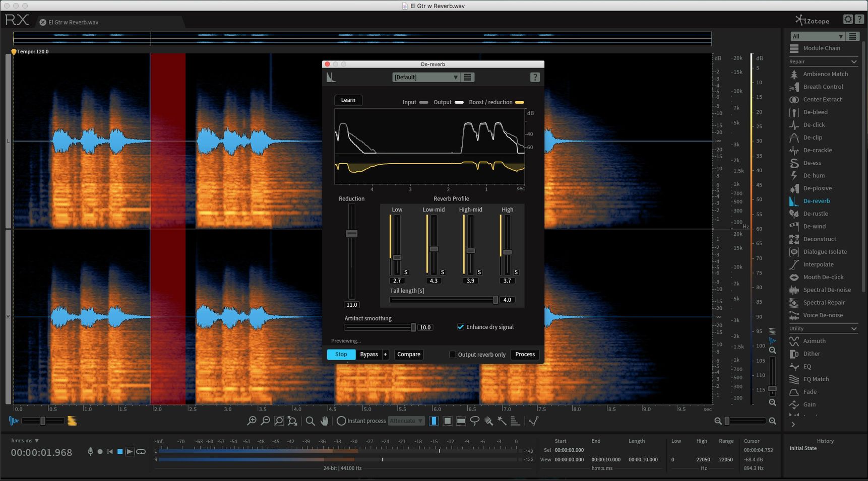Viewport: 868px width, 481px height.
Task: Solo the Low reverb band
Action: click(x=406, y=272)
